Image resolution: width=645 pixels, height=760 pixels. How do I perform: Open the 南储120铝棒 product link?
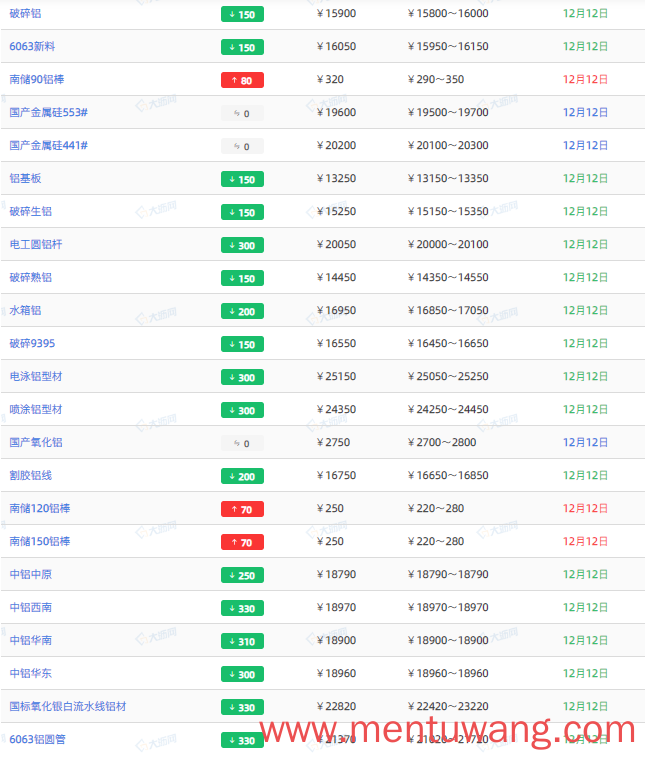click(40, 508)
